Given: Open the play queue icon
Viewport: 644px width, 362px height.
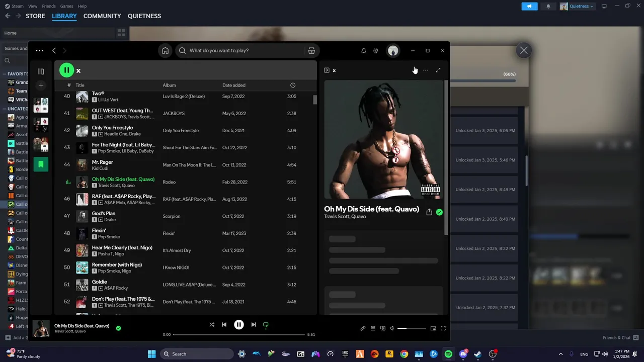Looking at the screenshot, I should tap(373, 328).
